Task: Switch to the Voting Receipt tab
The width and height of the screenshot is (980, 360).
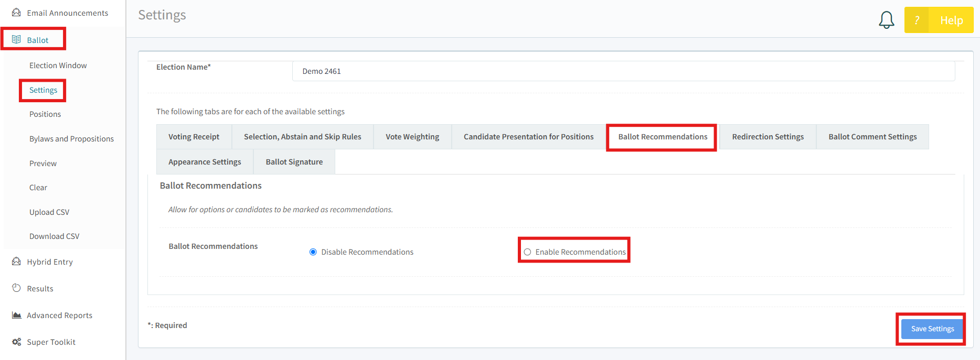Action: pyautogui.click(x=194, y=137)
